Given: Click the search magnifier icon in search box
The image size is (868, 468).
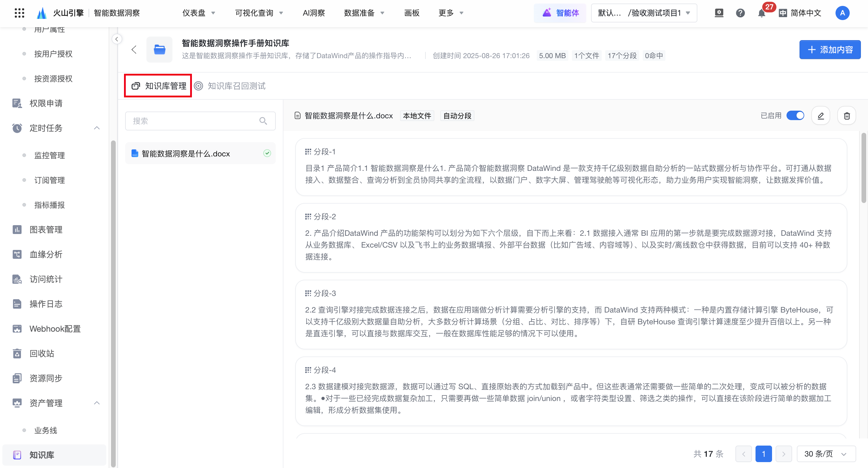Looking at the screenshot, I should pyautogui.click(x=263, y=121).
